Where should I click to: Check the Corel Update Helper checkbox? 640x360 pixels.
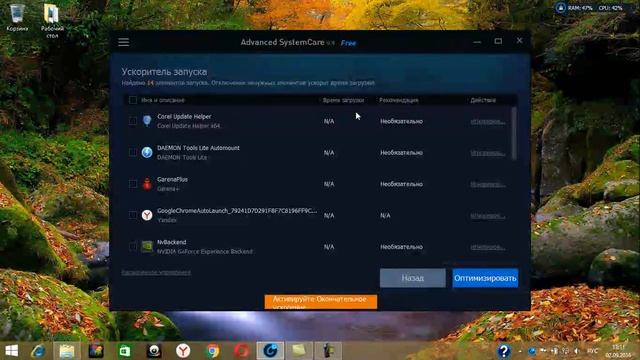(133, 121)
